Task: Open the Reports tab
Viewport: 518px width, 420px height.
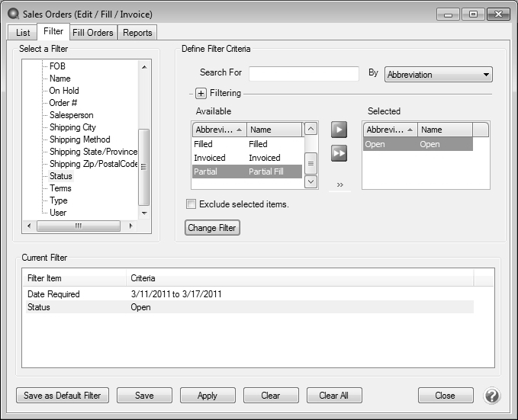Action: [137, 32]
